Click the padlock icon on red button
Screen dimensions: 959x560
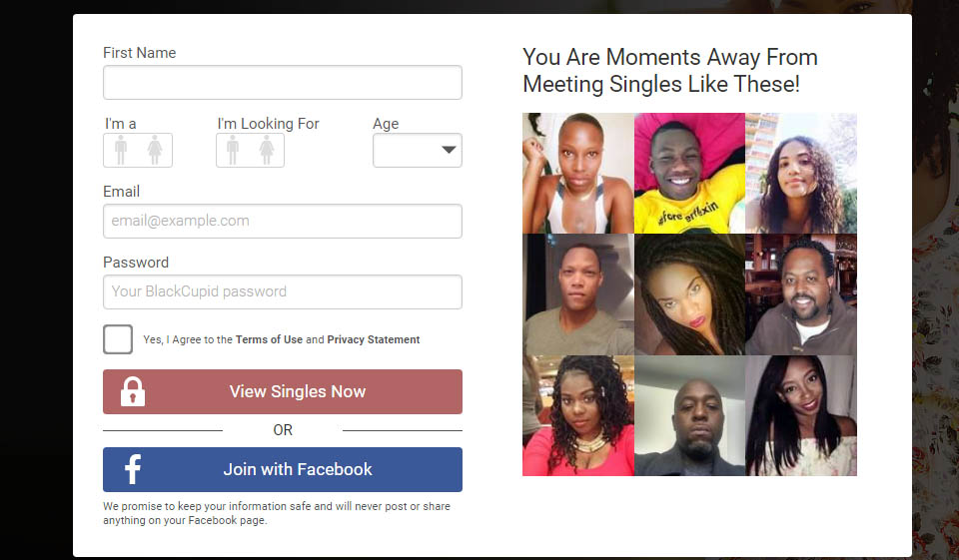click(x=133, y=392)
